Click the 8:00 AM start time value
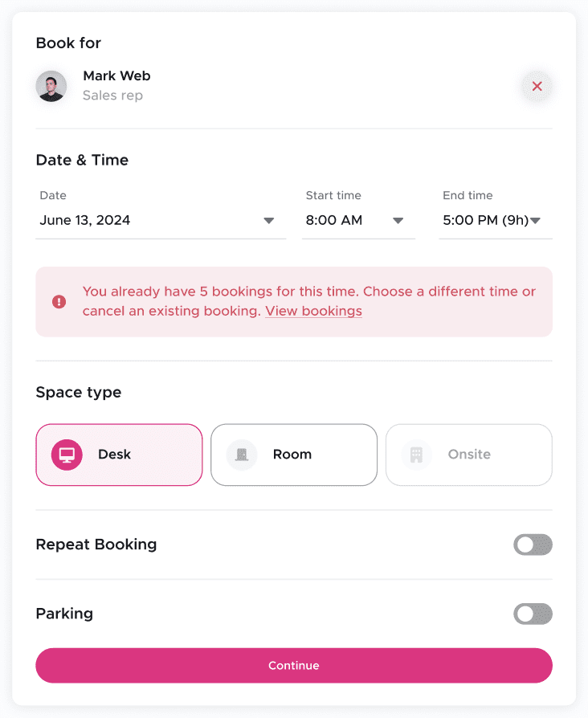Image resolution: width=588 pixels, height=718 pixels. tap(334, 220)
